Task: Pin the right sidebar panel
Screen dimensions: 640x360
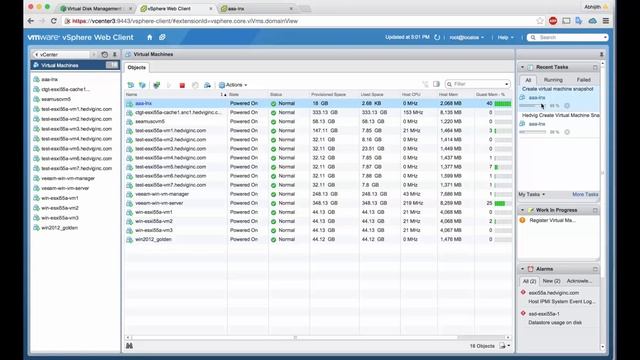Action: point(601,54)
